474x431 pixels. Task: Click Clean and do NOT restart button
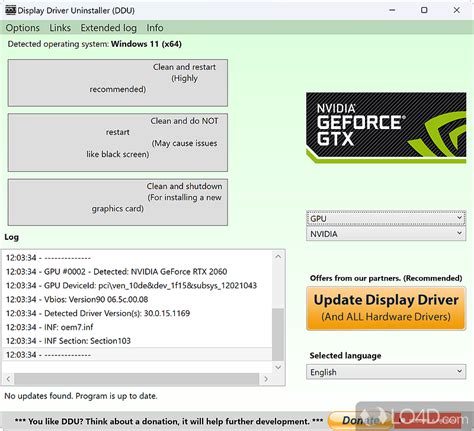118,142
